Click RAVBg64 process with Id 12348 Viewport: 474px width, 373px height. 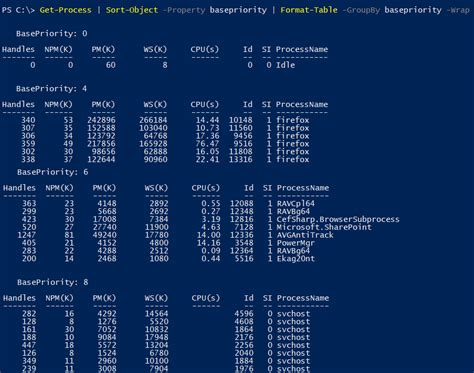pyautogui.click(x=293, y=211)
